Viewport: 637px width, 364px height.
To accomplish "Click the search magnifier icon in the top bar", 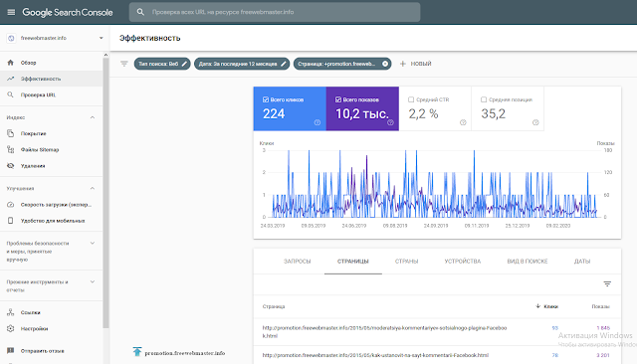I will tap(140, 12).
